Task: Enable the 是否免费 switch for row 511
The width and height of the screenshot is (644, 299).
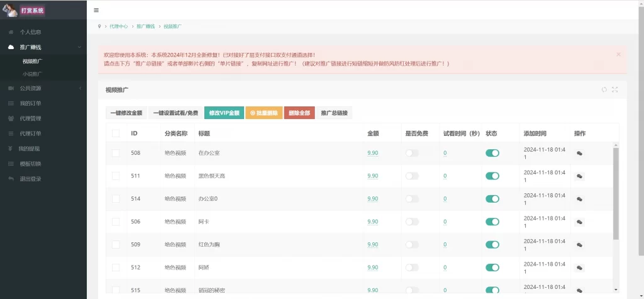Action: [x=412, y=176]
